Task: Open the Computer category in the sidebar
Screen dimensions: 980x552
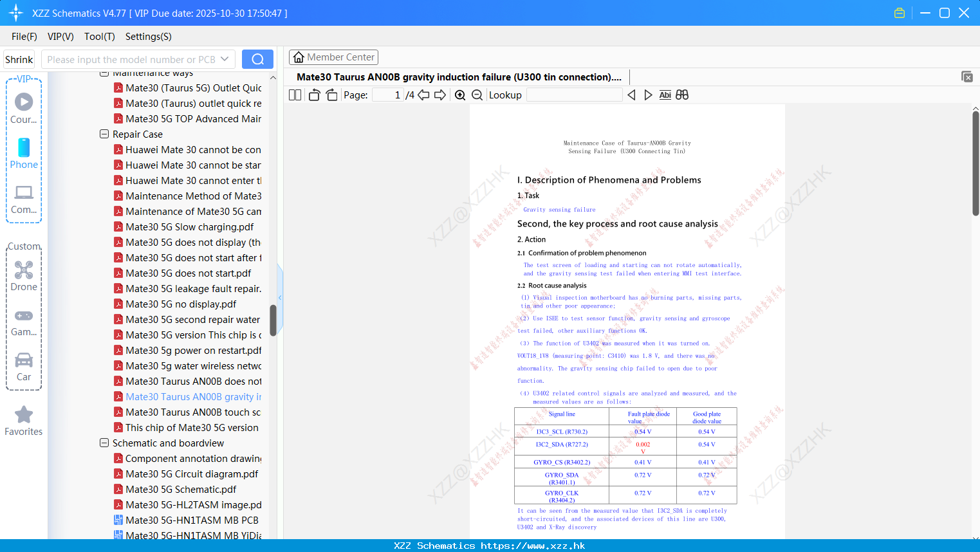Action: click(x=24, y=199)
